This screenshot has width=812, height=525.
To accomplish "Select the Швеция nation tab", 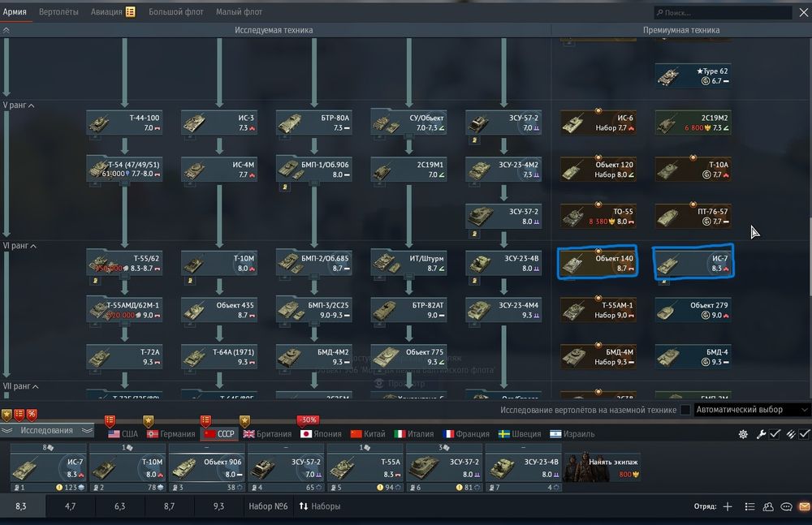I will [x=520, y=434].
